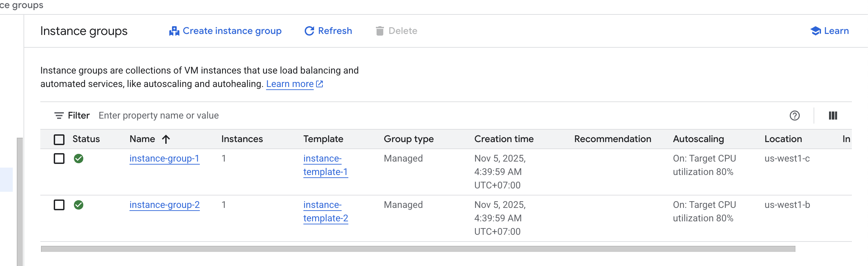
Task: Open the Learn more documentation link
Action: pyautogui.click(x=290, y=84)
